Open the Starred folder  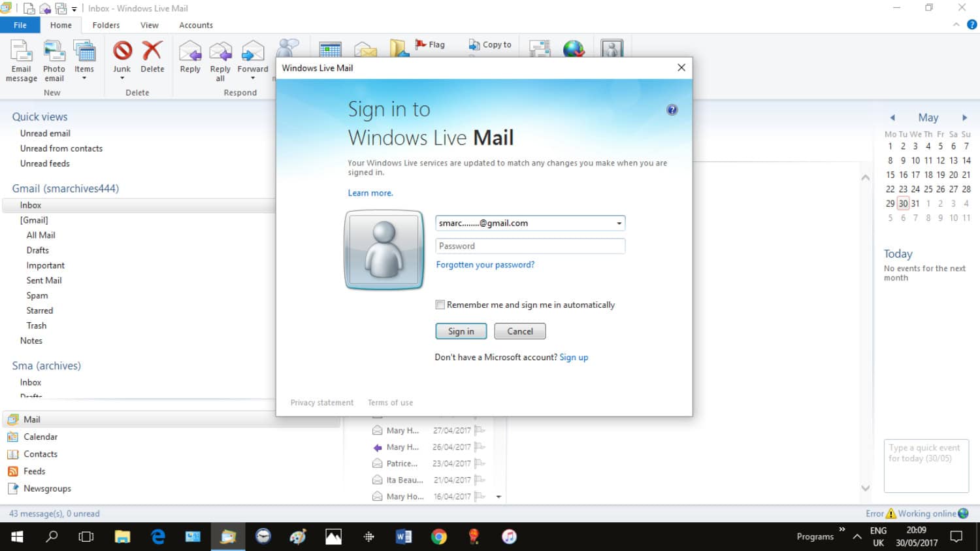tap(40, 310)
